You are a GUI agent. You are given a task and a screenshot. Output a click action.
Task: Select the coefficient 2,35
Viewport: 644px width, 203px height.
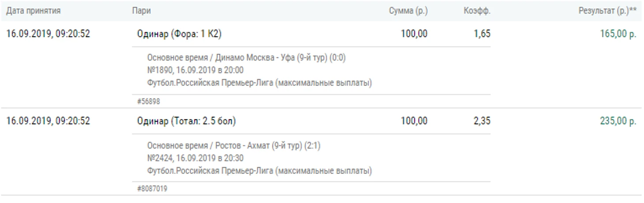point(482,121)
